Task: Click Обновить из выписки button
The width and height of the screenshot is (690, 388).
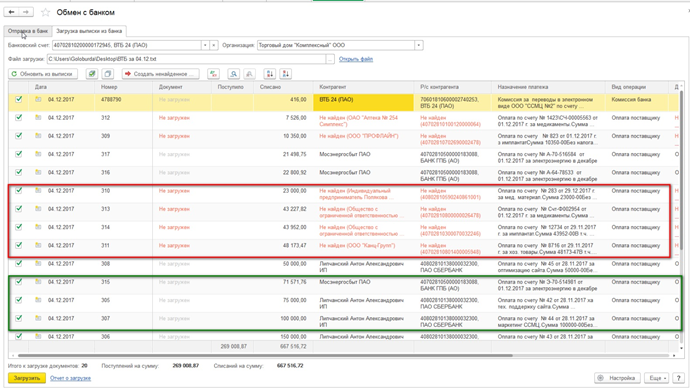Action: pos(43,74)
